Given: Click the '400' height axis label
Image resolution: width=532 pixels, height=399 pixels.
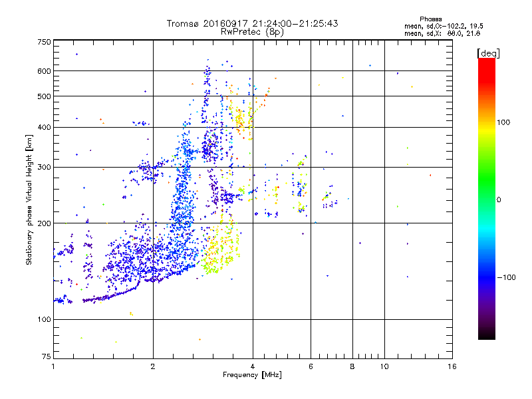Looking at the screenshot, I should tap(45, 127).
